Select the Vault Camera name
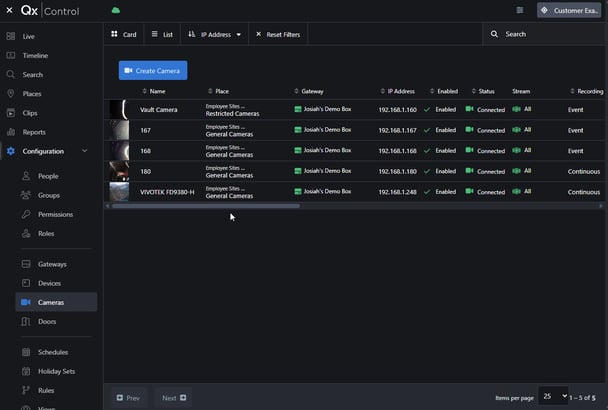The height and width of the screenshot is (410, 608). 159,110
